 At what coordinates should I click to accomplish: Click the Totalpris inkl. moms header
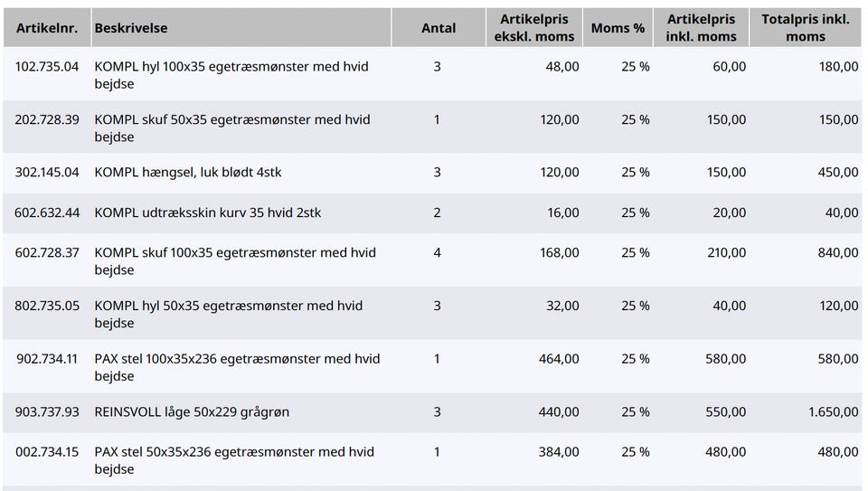[x=805, y=28]
